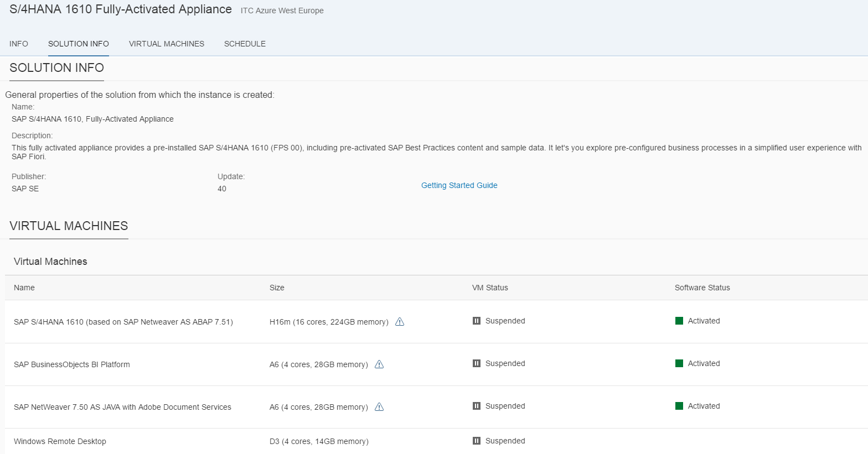Click the Update value 40
This screenshot has height=454, width=868.
[x=222, y=189]
